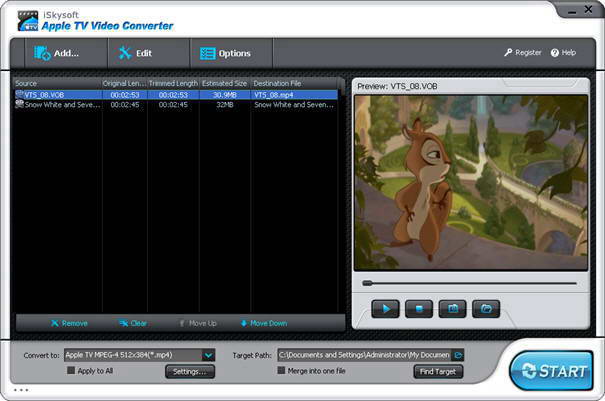
Task: Stop the preview playback
Action: pos(419,309)
